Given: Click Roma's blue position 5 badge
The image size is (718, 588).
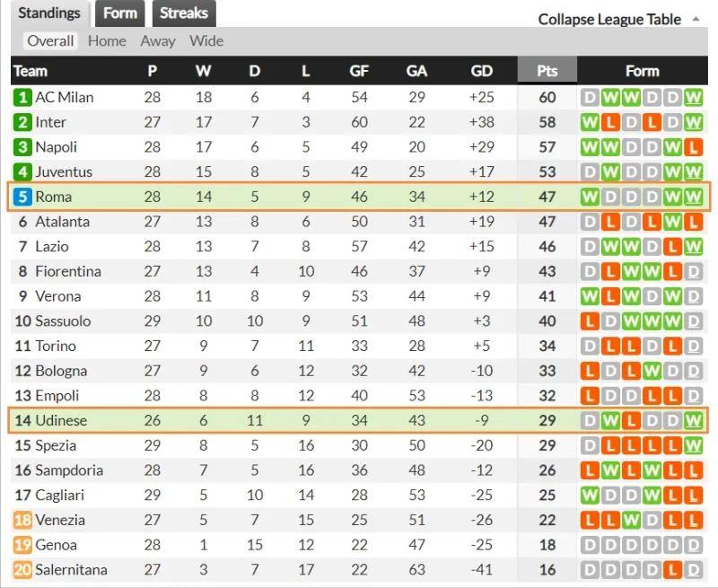Looking at the screenshot, I should [x=22, y=197].
